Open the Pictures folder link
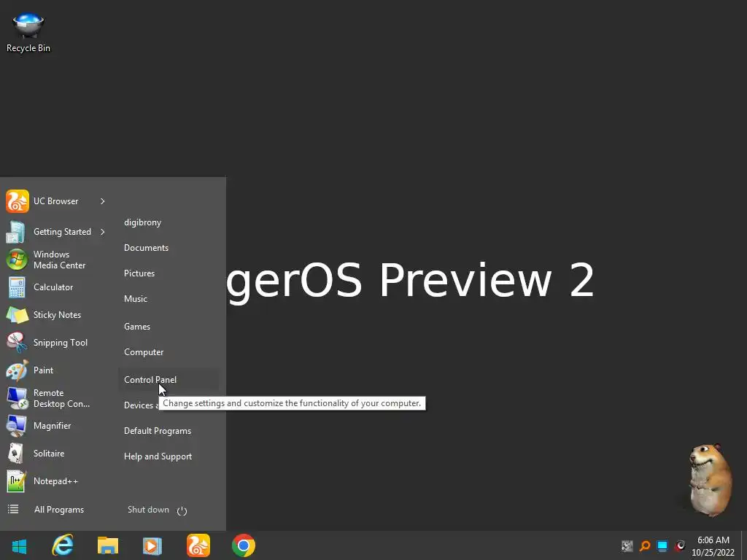Viewport: 747px width, 560px height. (139, 273)
